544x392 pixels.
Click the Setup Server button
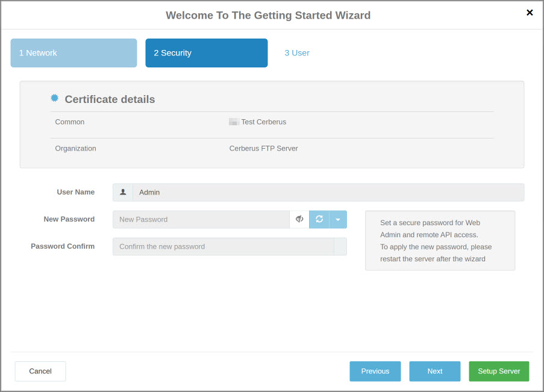499,371
